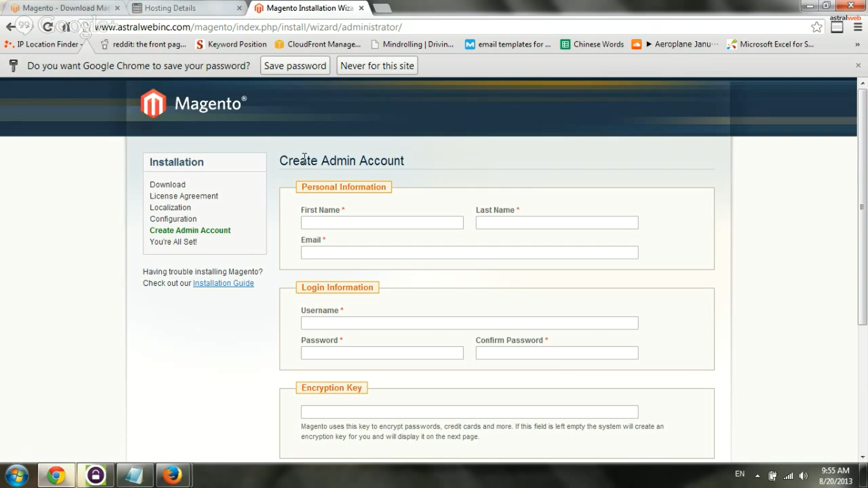Click the Save password button
868x488 pixels.
tap(295, 66)
